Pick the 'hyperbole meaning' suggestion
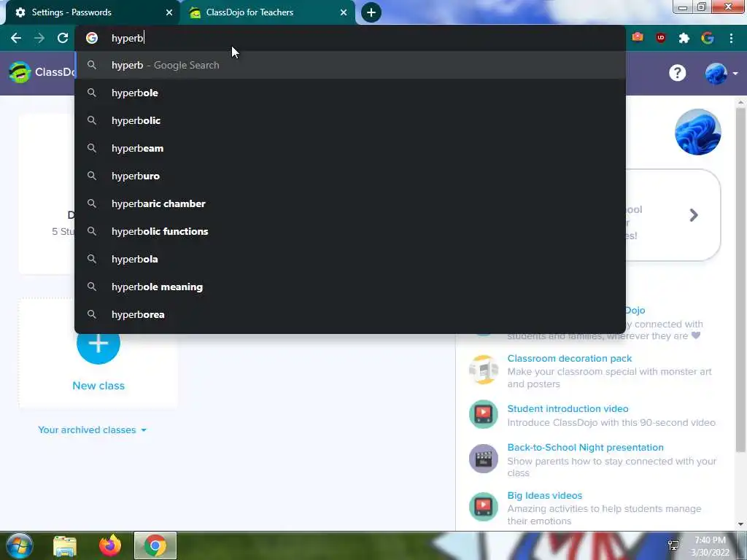The width and height of the screenshot is (747, 560). (350, 287)
